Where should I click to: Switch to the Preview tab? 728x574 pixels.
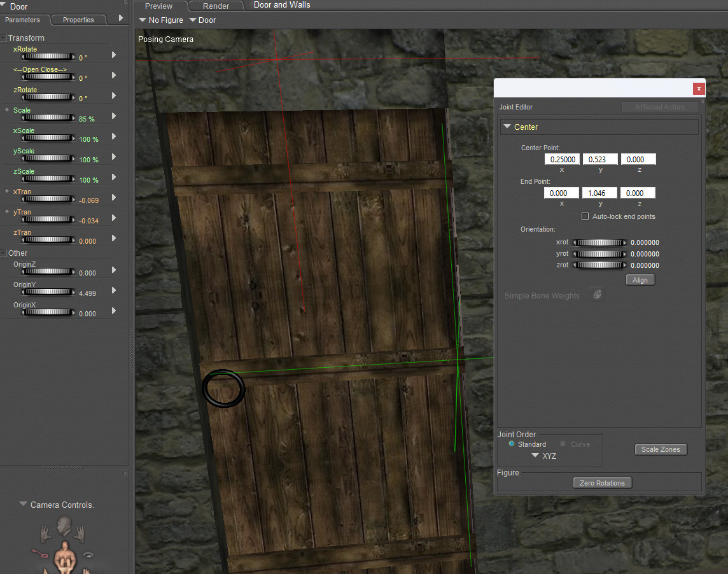(159, 6)
